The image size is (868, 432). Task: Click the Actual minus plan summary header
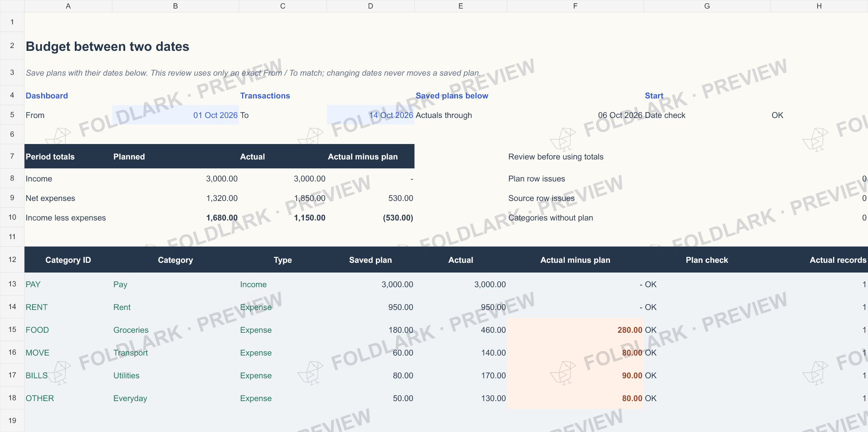click(x=371, y=157)
